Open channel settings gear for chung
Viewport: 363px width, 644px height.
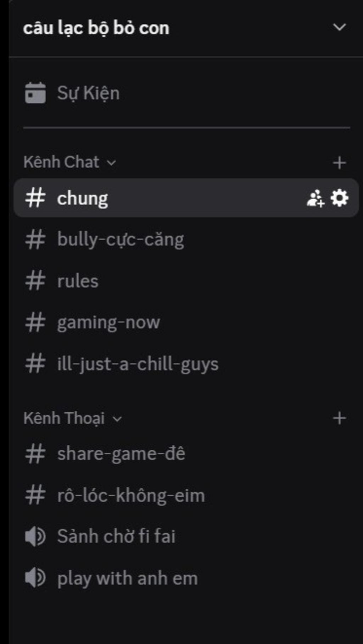pos(340,198)
